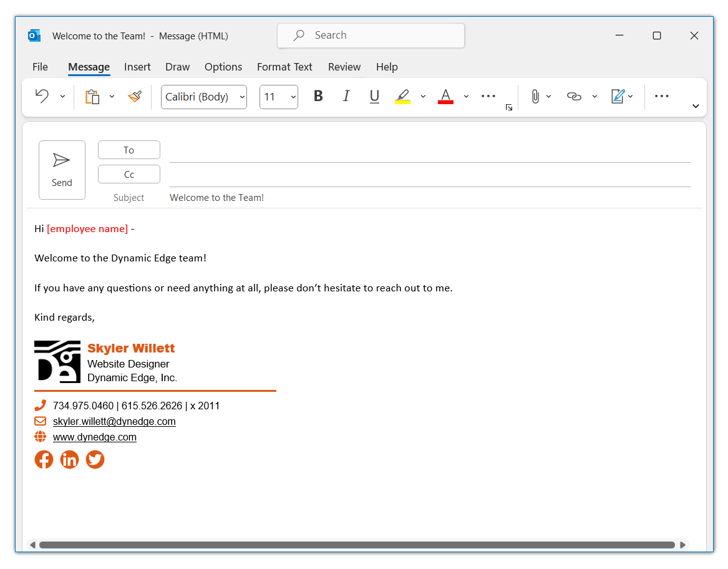Click the "Welcome to the Dynamic Edge team!" line

coord(120,258)
